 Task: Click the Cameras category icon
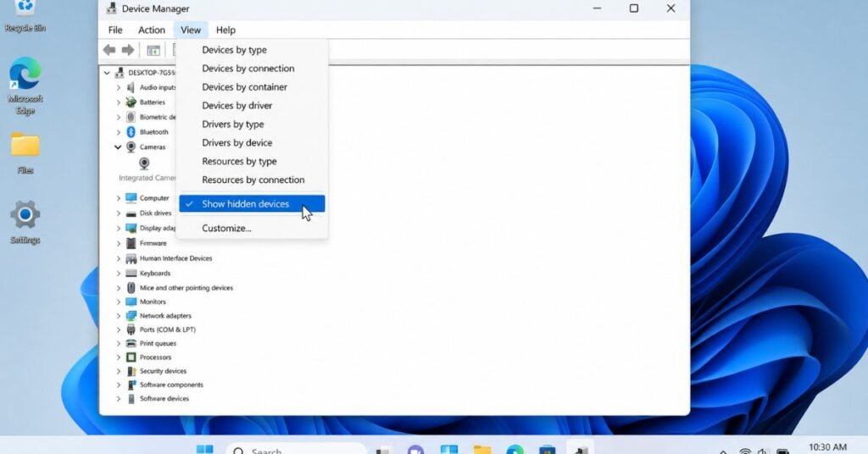[x=131, y=147]
